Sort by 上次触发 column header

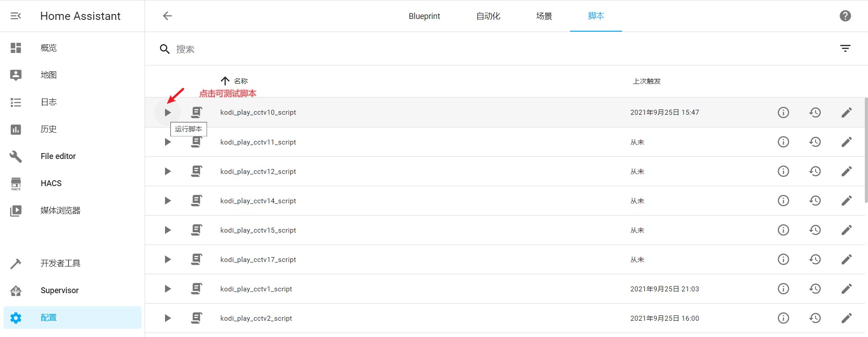646,81
